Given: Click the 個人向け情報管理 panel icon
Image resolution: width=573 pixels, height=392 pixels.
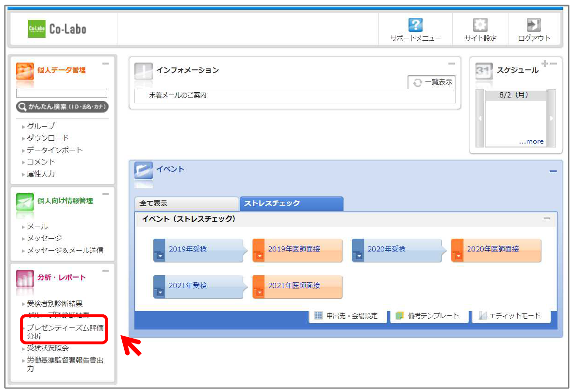Looking at the screenshot, I should [x=25, y=201].
